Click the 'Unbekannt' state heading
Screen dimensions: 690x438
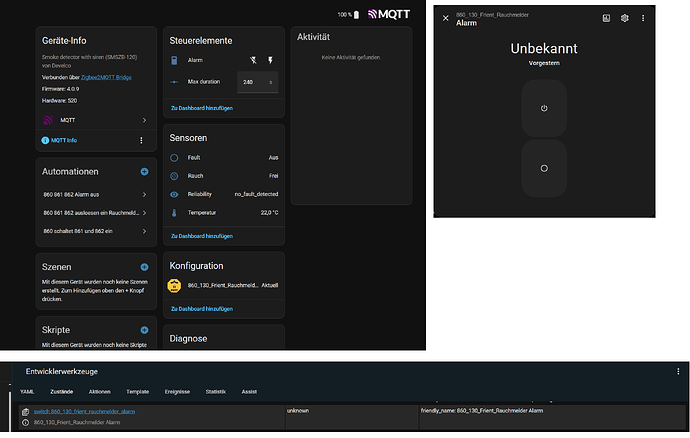pyautogui.click(x=544, y=48)
